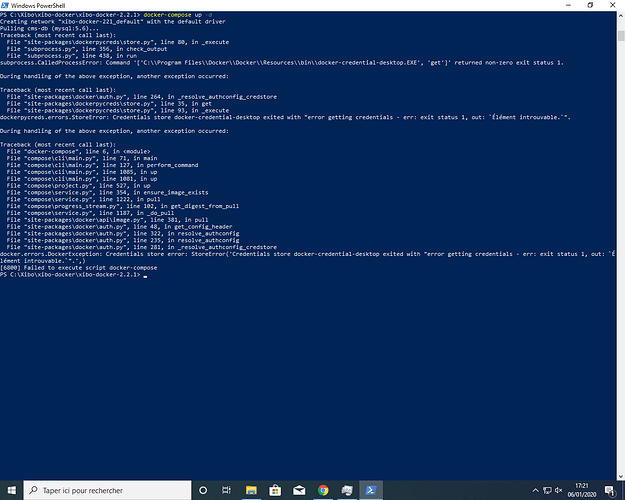Open the 17:21 clock and calendar
The height and width of the screenshot is (500, 625).
tap(582, 490)
